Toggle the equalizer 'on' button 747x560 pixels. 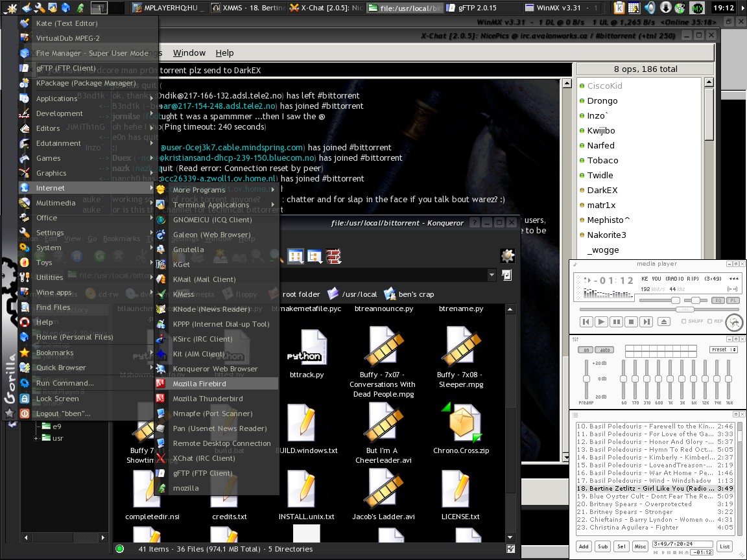[x=586, y=350]
